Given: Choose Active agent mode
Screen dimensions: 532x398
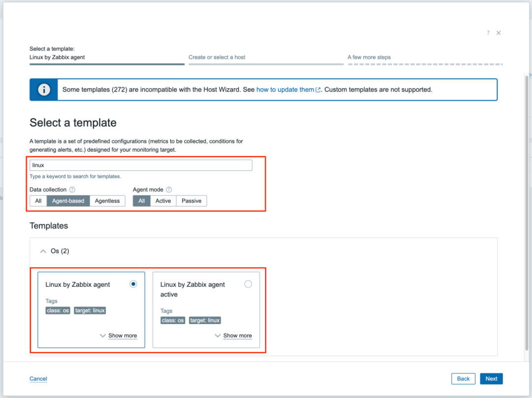Looking at the screenshot, I should click(163, 201).
